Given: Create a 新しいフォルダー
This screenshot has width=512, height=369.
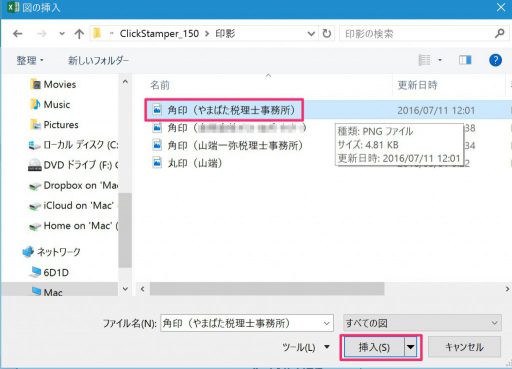Looking at the screenshot, I should (98, 60).
